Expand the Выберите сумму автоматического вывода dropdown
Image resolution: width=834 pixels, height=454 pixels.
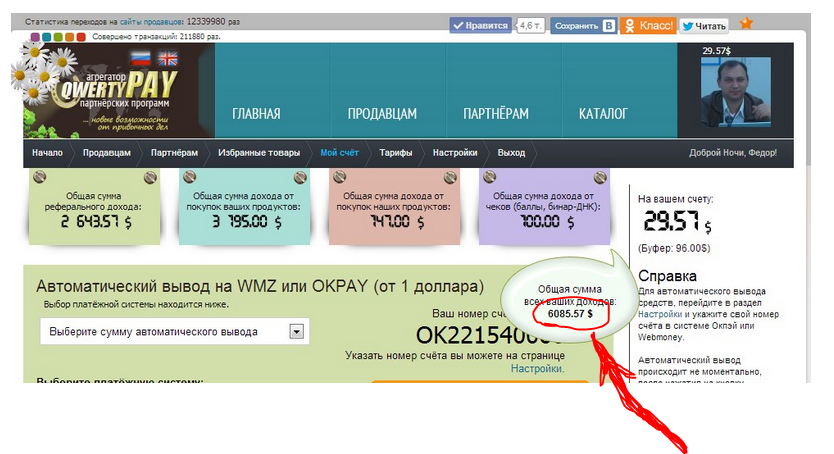[174, 332]
